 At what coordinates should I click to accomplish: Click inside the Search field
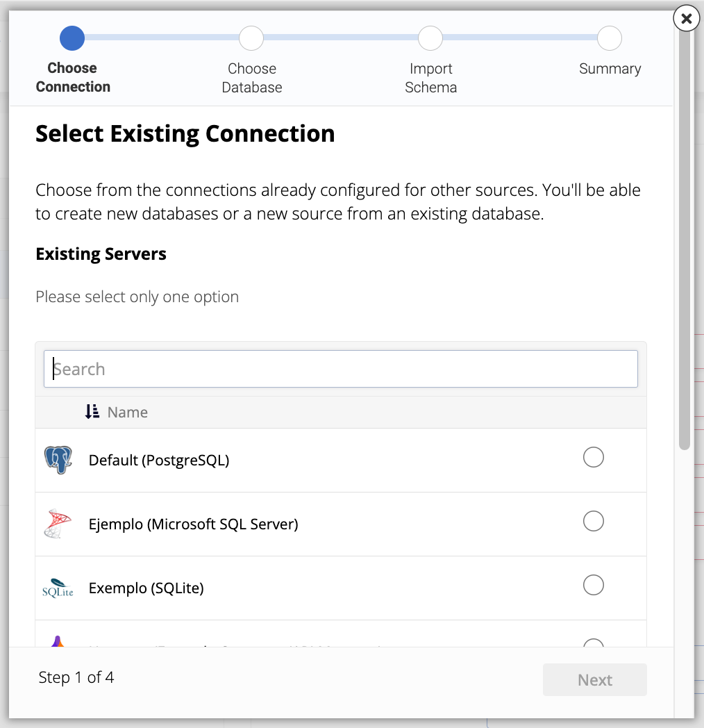(340, 369)
